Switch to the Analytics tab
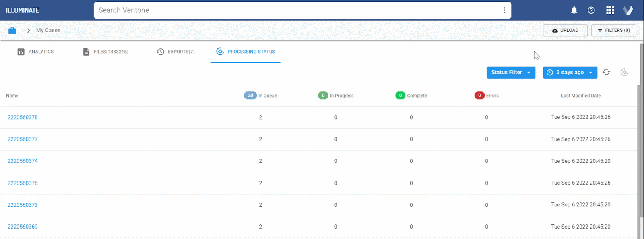 pos(35,52)
